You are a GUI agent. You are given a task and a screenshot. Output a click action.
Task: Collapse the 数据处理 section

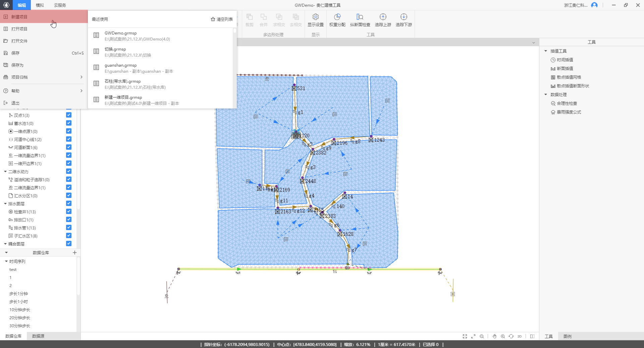coord(546,94)
